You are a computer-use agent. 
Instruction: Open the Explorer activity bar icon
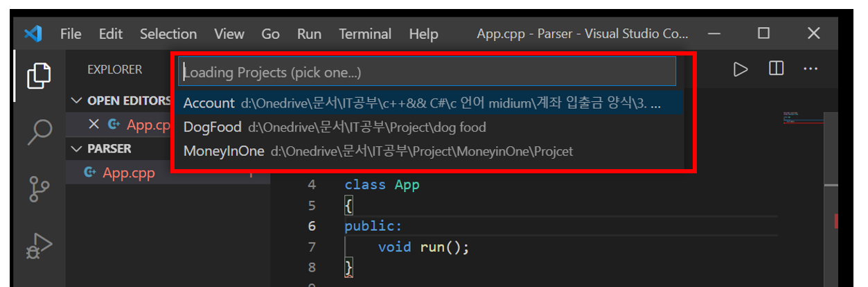[39, 76]
